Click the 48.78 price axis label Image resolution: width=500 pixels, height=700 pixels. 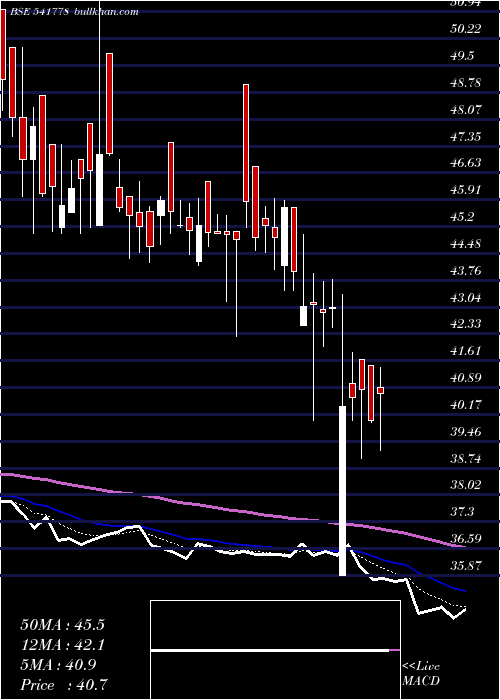466,83
